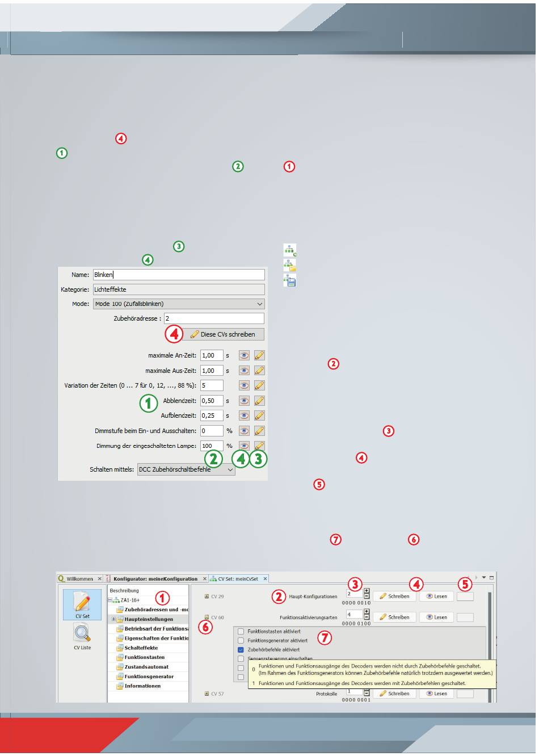Open the Zustandsautomat folder in tree

pos(142,667)
